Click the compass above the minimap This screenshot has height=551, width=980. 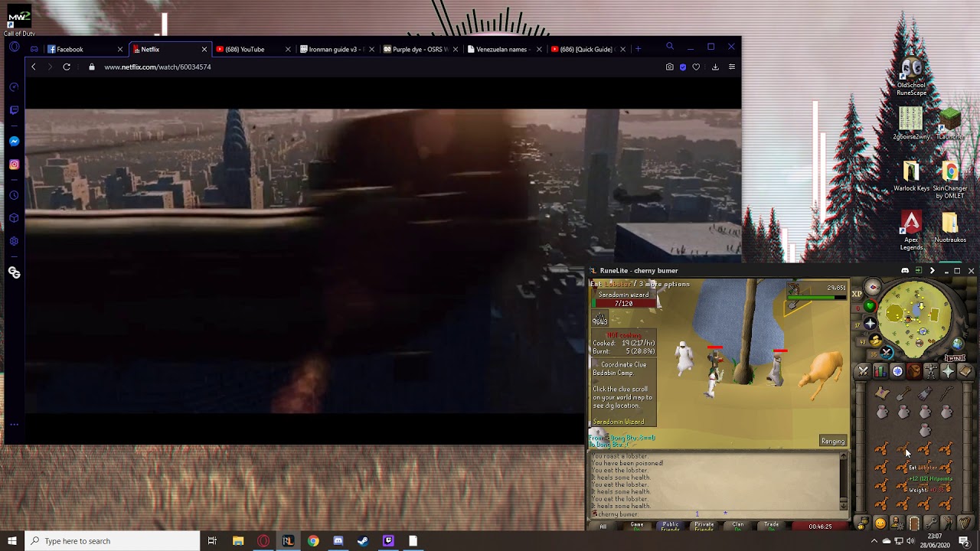[873, 287]
